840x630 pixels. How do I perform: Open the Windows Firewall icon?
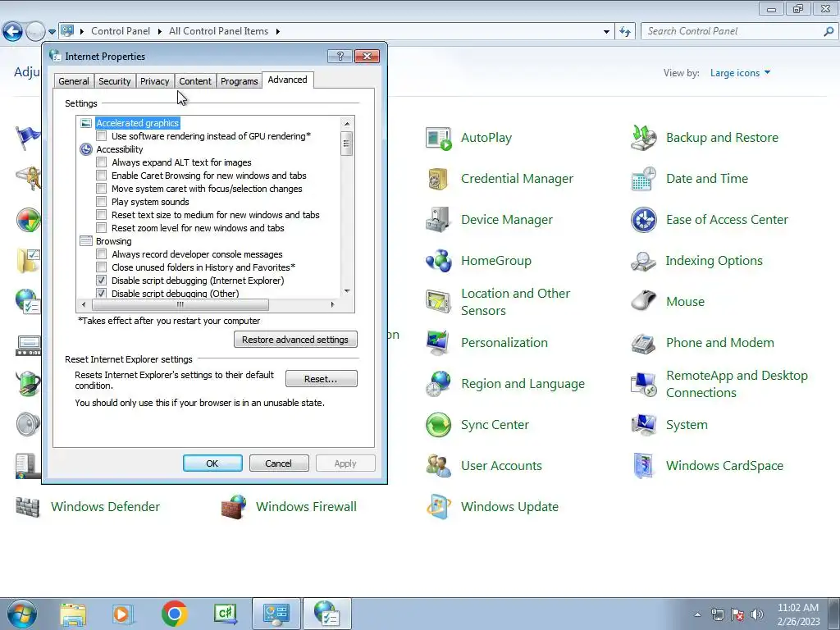point(234,507)
